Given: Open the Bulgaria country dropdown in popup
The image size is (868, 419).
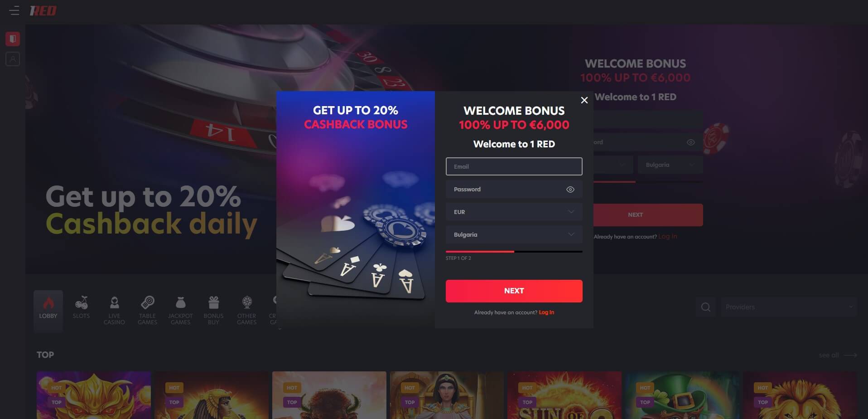Looking at the screenshot, I should click(514, 234).
